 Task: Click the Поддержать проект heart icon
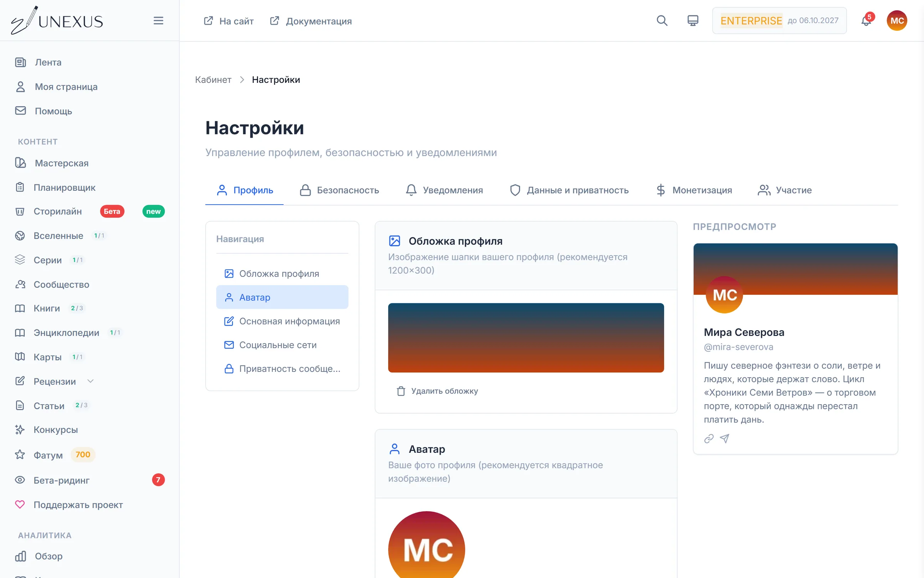20,504
